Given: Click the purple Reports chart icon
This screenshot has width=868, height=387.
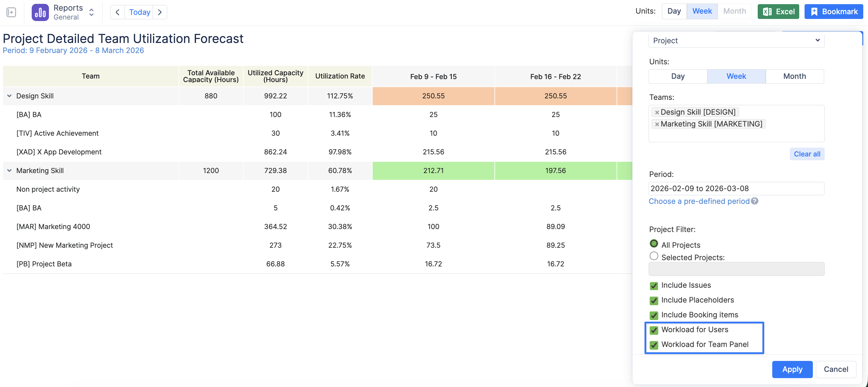Looking at the screenshot, I should pos(40,12).
